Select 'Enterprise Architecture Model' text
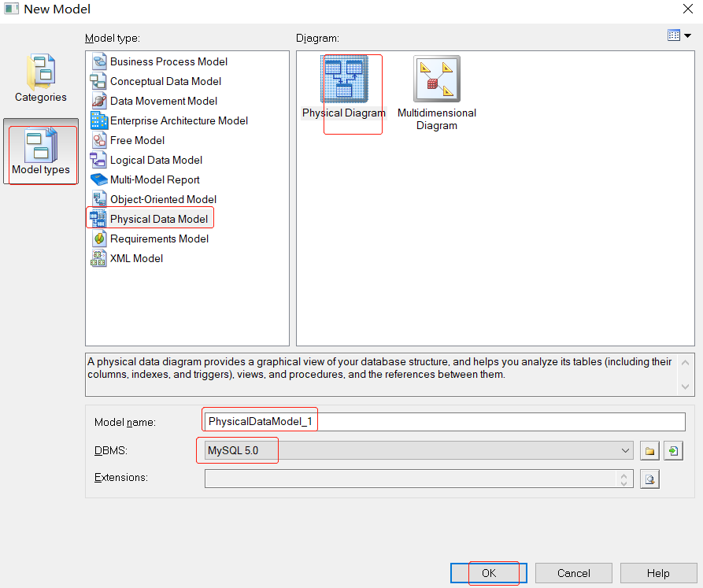Screen dimensions: 703x588 click(x=179, y=120)
